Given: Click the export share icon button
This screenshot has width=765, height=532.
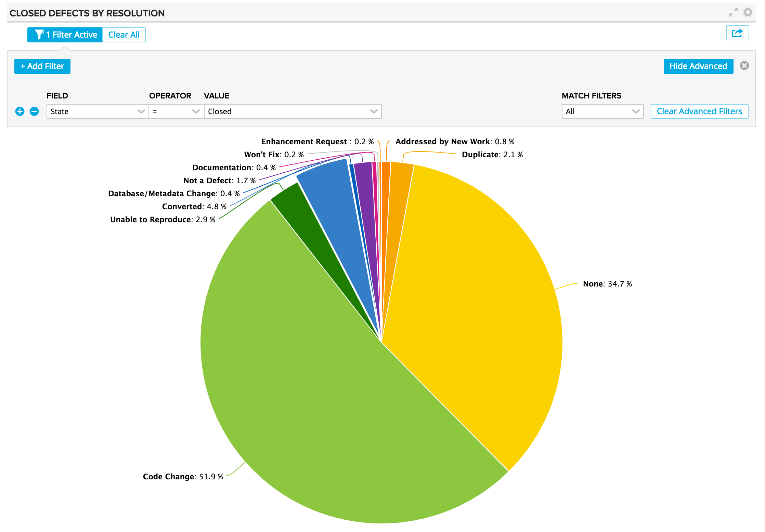Looking at the screenshot, I should (x=737, y=33).
